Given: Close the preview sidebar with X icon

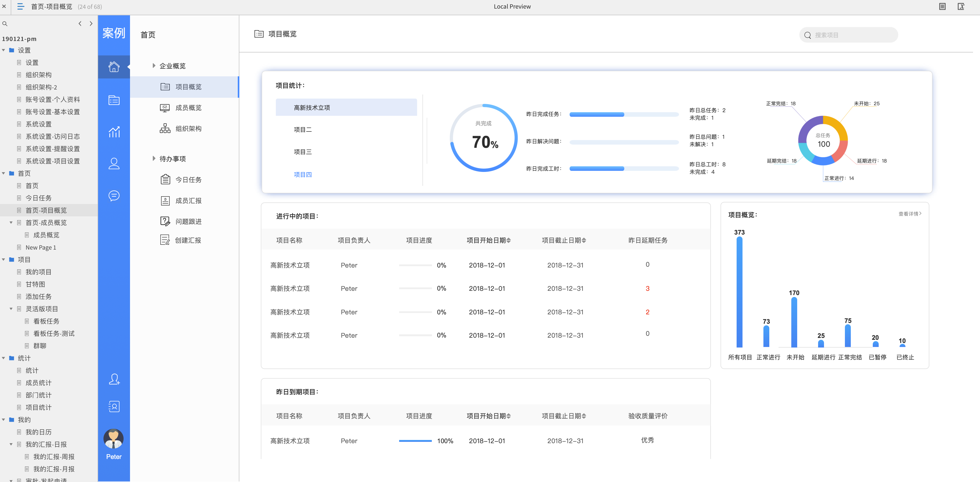Looking at the screenshot, I should pos(4,6).
